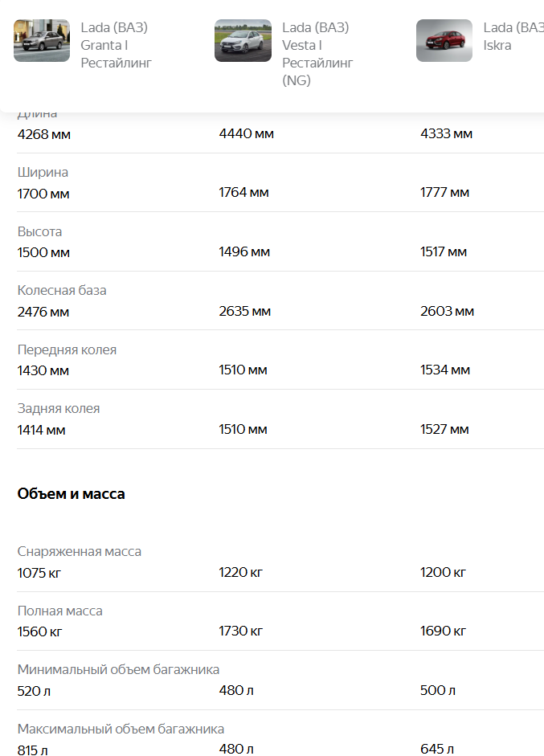
Task: Click the Lada Granta car thumbnail
Action: tap(42, 41)
